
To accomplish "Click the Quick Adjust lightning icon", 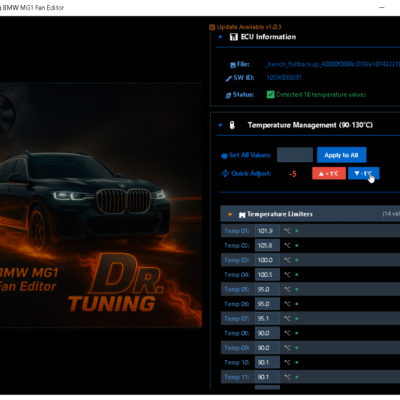I will coord(225,173).
